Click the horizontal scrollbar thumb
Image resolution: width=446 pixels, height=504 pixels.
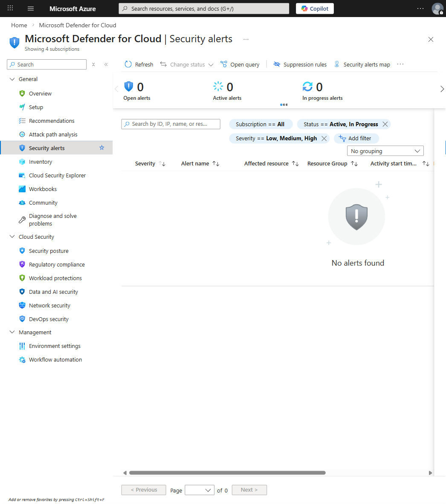tap(228, 473)
